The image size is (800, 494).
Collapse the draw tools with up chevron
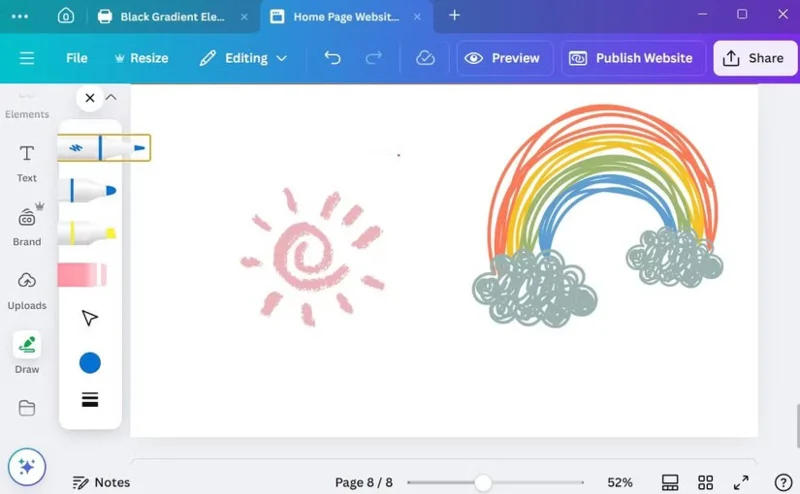111,97
